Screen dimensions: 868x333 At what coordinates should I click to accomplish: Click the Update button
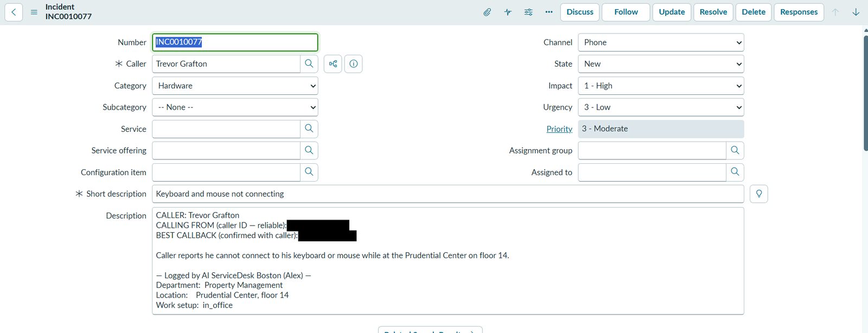coord(672,12)
